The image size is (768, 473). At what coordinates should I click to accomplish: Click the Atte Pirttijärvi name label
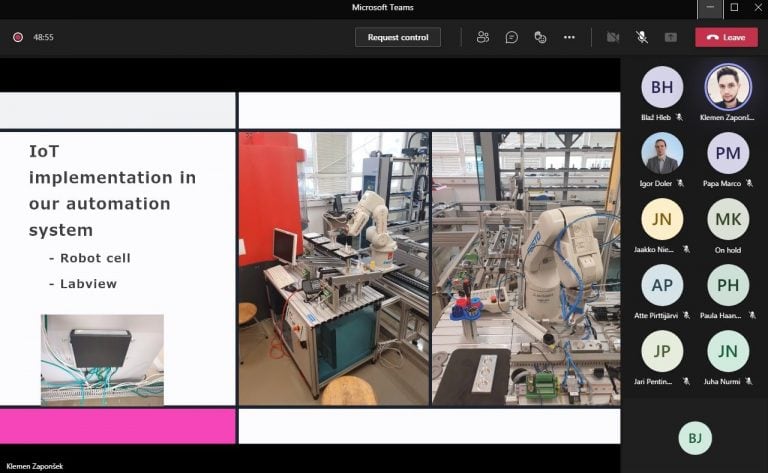656,316
